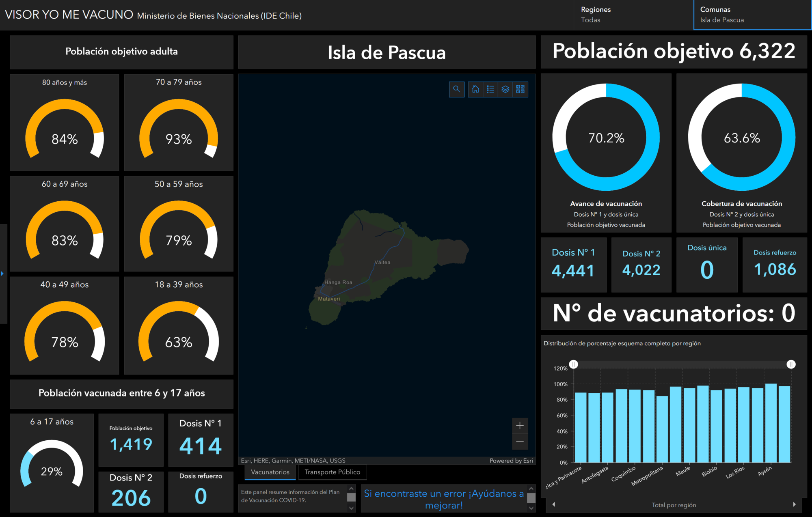This screenshot has height=517, width=812.
Task: Open the map legend list
Action: pyautogui.click(x=490, y=89)
